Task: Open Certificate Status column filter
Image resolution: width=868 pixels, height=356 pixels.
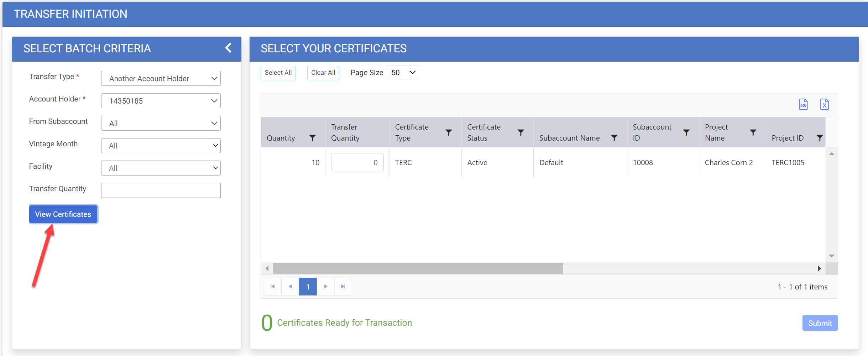Action: pyautogui.click(x=521, y=132)
